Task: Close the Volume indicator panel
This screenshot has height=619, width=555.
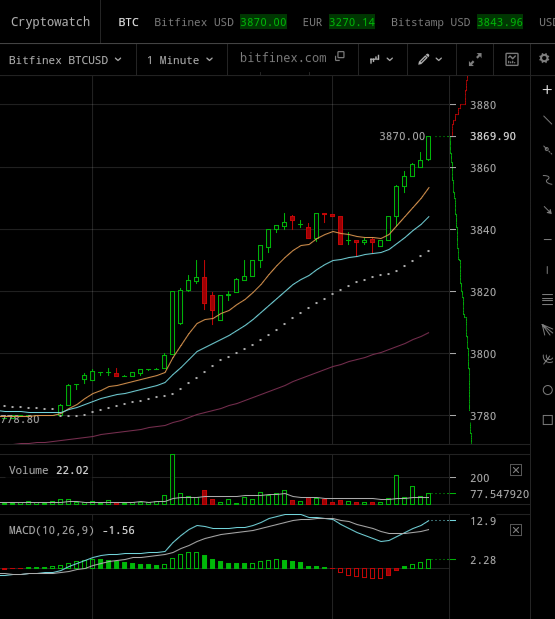Action: point(516,470)
